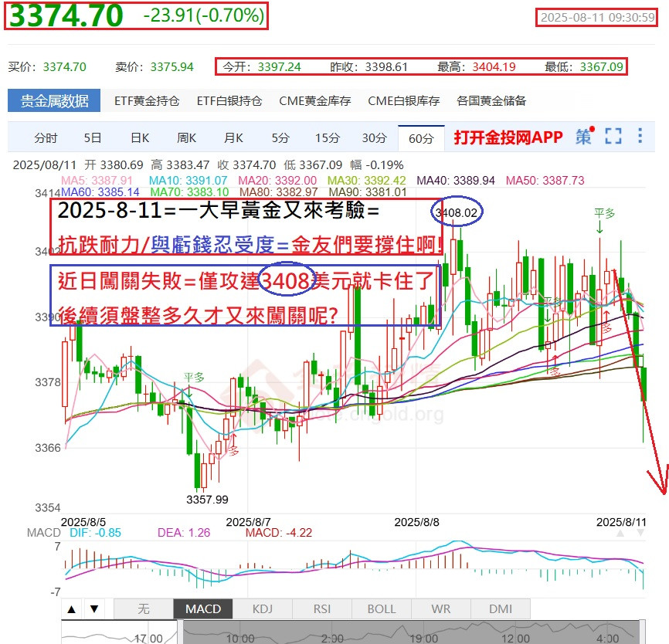Switch indicator to DMI
The width and height of the screenshot is (669, 644).
tap(501, 609)
